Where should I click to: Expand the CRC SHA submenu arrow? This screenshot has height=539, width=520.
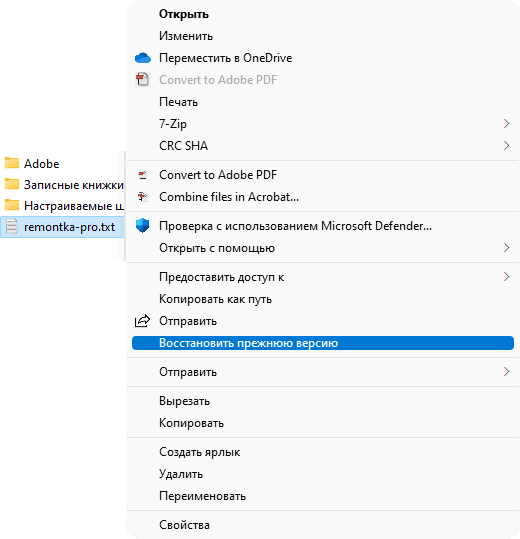[506, 146]
